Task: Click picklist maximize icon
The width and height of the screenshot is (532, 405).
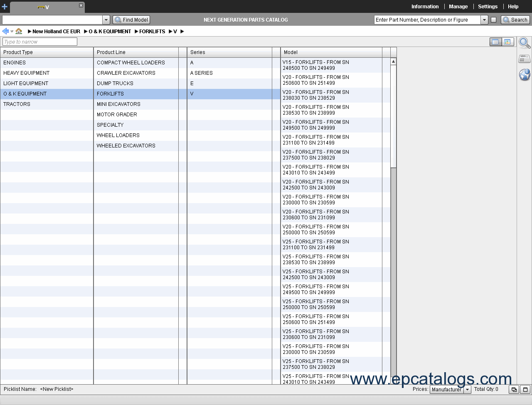Action: (x=525, y=390)
